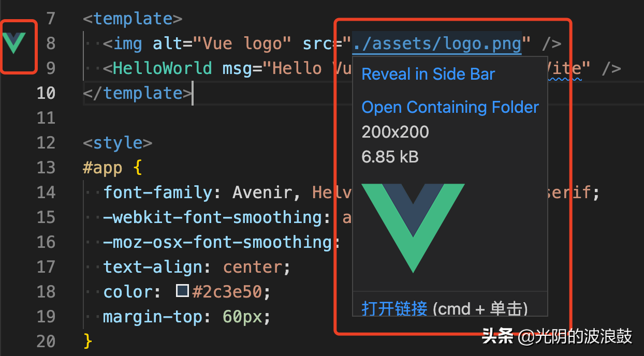Click the font-family property on line 14
The width and height of the screenshot is (644, 356).
click(158, 192)
